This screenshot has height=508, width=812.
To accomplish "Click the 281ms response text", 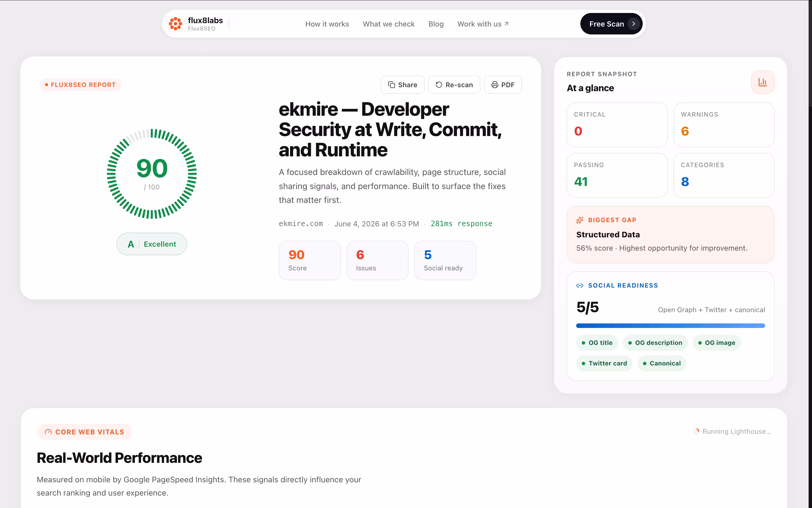I will point(461,224).
